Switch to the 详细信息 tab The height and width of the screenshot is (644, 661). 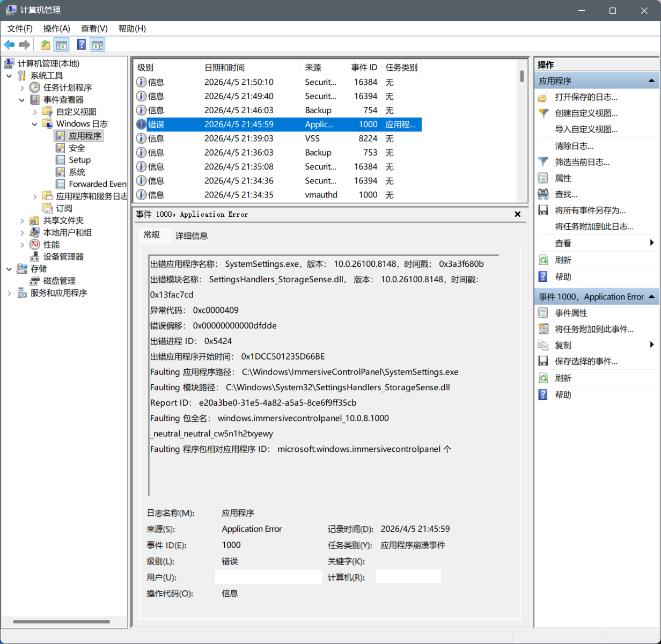pyautogui.click(x=192, y=236)
